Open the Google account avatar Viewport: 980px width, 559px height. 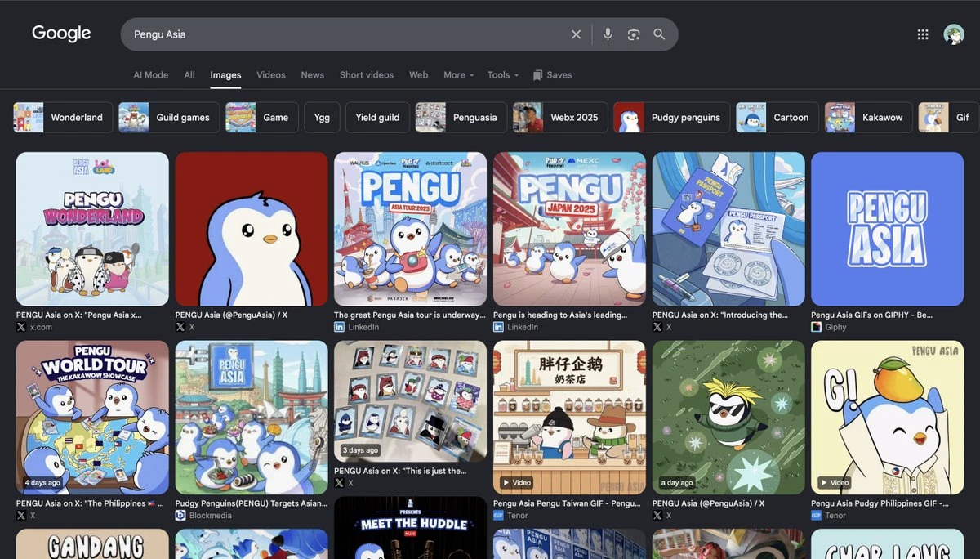pos(953,34)
